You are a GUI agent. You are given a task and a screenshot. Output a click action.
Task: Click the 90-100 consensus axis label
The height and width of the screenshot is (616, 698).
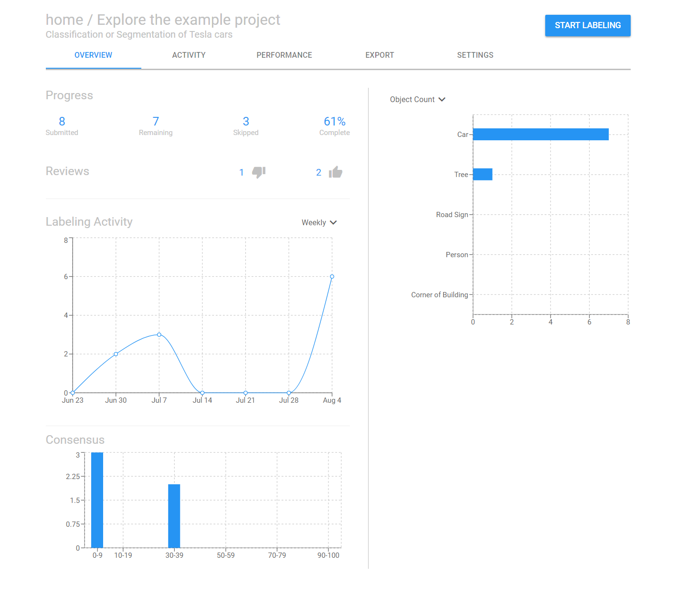[328, 555]
